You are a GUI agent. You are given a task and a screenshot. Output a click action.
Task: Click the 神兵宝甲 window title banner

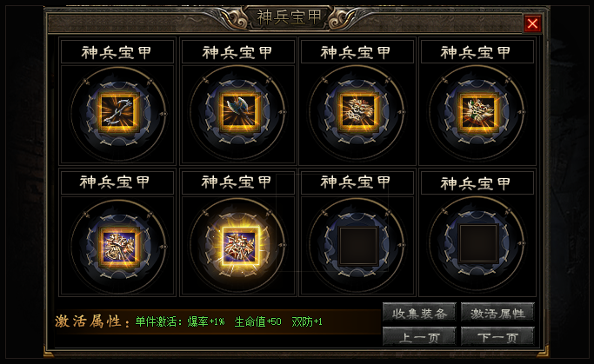(289, 17)
